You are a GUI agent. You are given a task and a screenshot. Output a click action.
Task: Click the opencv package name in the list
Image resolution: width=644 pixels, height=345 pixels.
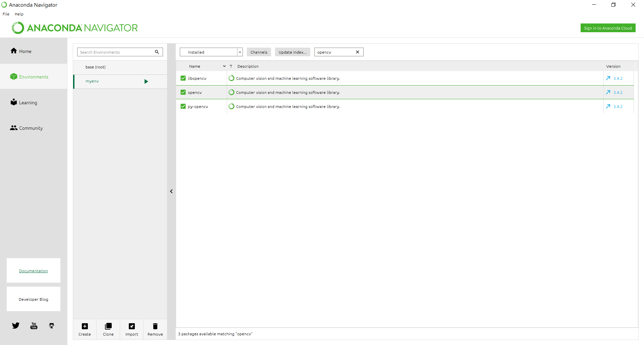[x=195, y=93]
